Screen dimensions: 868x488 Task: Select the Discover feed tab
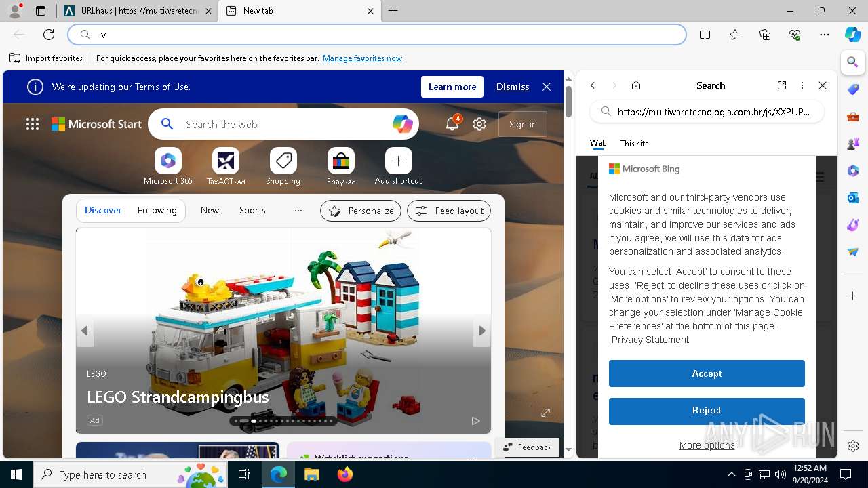103,210
